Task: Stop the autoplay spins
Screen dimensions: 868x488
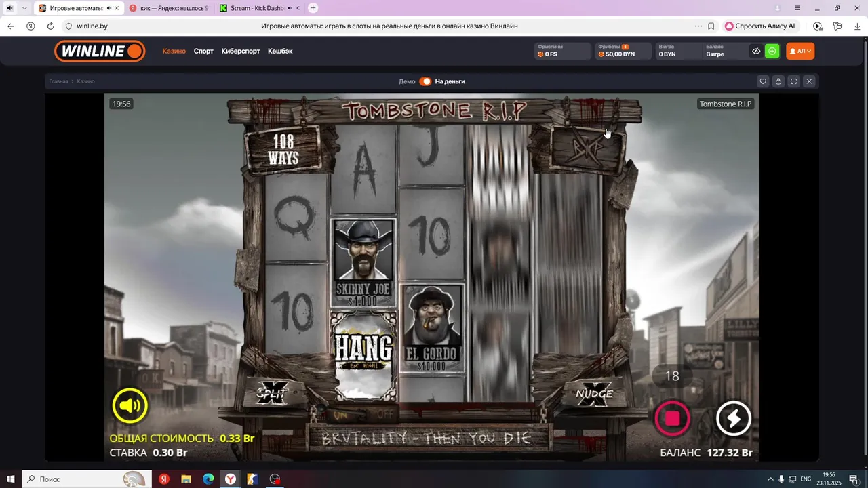Action: pyautogui.click(x=672, y=418)
